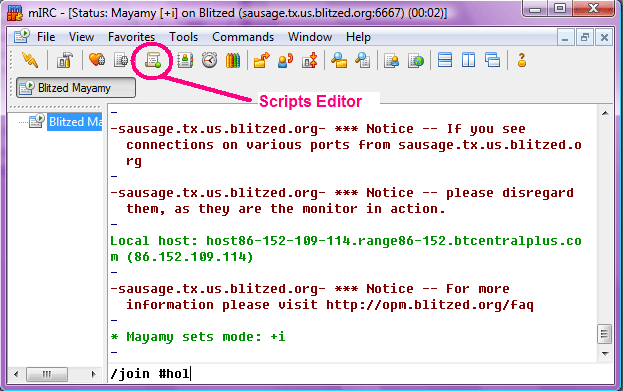Click the status window icon beside File menu
This screenshot has height=391, width=623.
21,37
